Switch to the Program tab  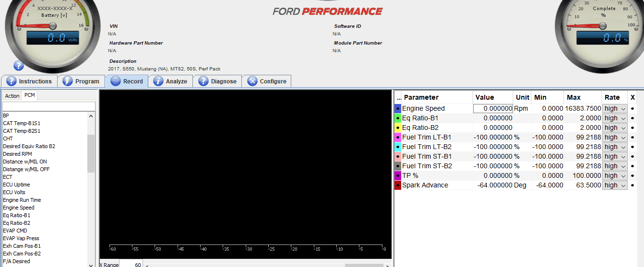[81, 81]
